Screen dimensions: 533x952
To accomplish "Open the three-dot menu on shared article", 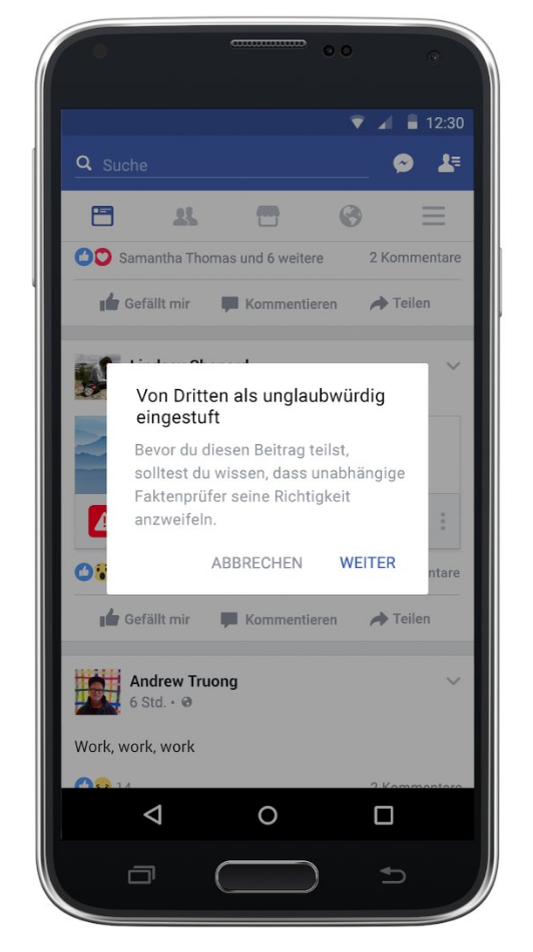I will (x=443, y=521).
